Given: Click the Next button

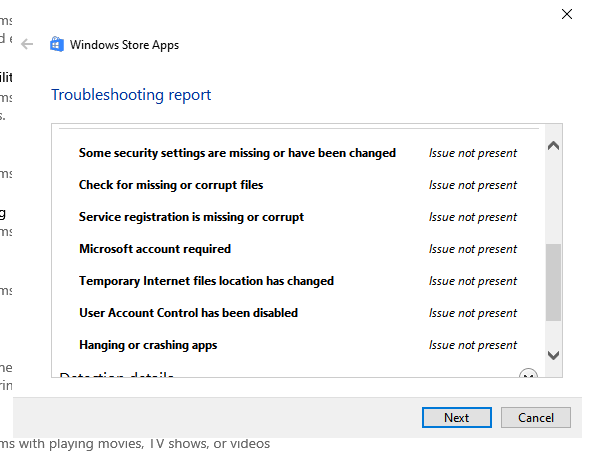Looking at the screenshot, I should tap(456, 418).
